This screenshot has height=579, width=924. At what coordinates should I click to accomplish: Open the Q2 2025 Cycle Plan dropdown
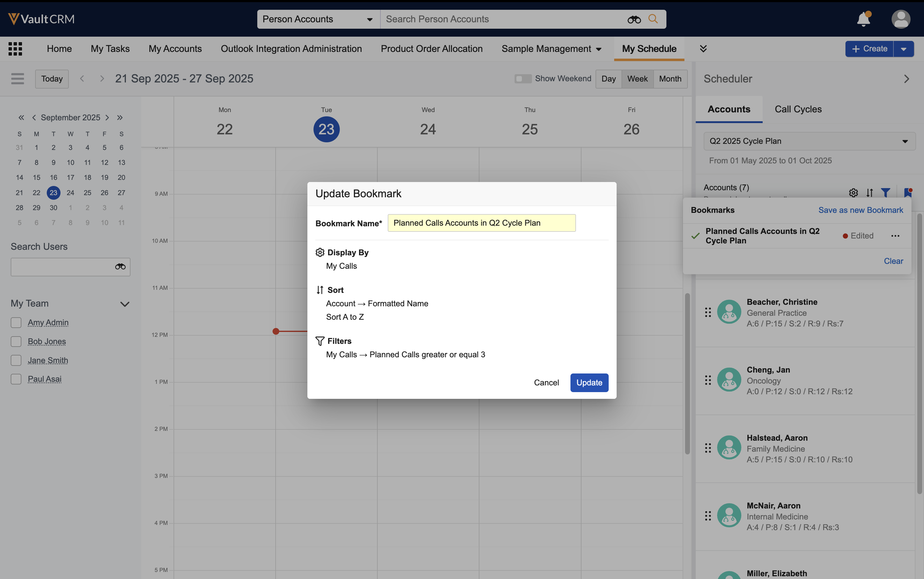[809, 141]
